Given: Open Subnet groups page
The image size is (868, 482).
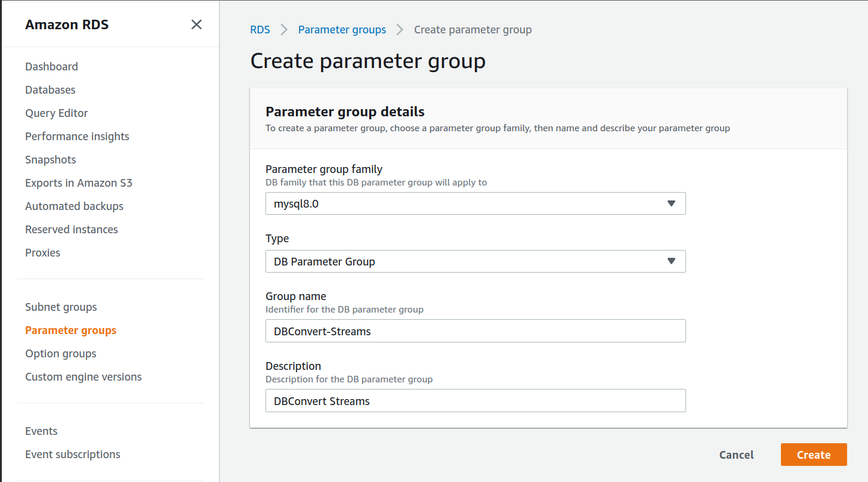Looking at the screenshot, I should 61,307.
